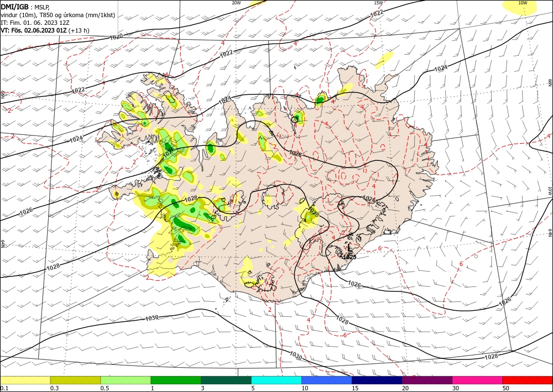553x392 pixels.
Task: Click the purple 20–30 legend swatch
Action: click(x=427, y=380)
